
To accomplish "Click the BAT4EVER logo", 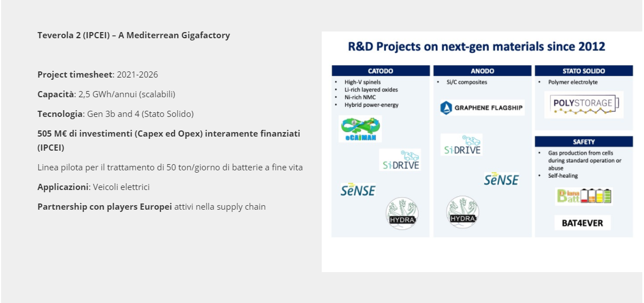I will pyautogui.click(x=583, y=223).
